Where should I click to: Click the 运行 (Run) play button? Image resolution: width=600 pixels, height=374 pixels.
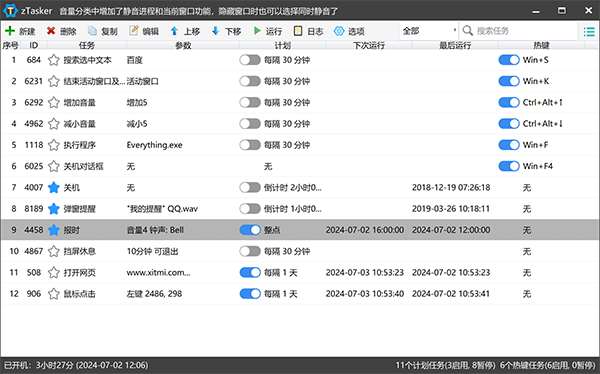tap(267, 31)
